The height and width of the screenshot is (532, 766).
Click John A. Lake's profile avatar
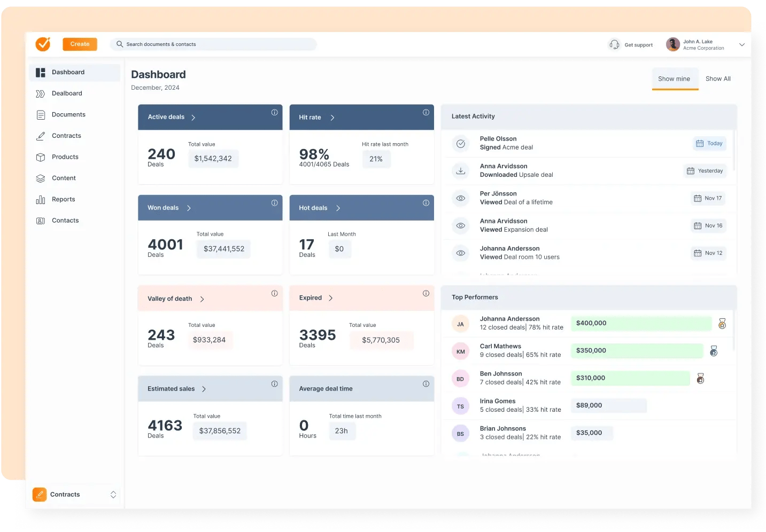pos(673,44)
